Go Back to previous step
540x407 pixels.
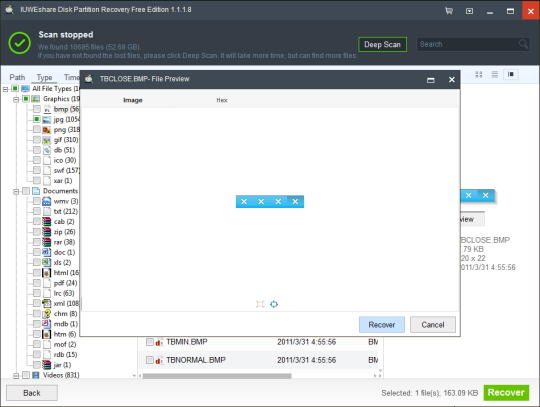32,393
